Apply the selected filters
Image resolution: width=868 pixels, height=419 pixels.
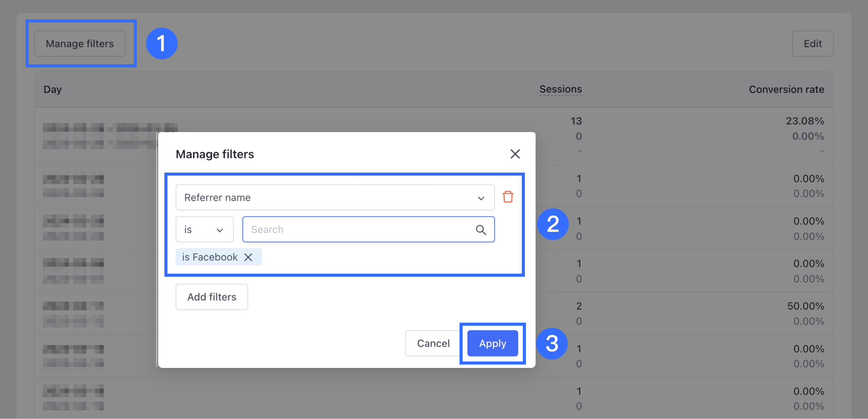(x=492, y=343)
